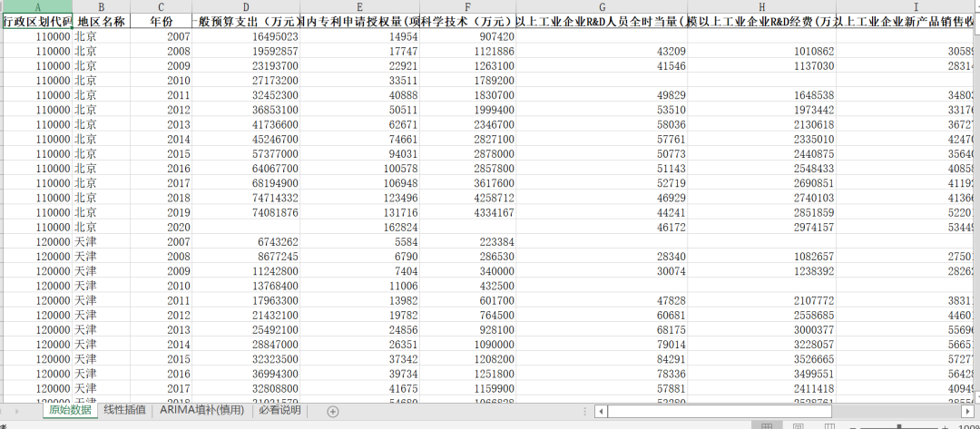Select cell with value 13982

click(360, 300)
